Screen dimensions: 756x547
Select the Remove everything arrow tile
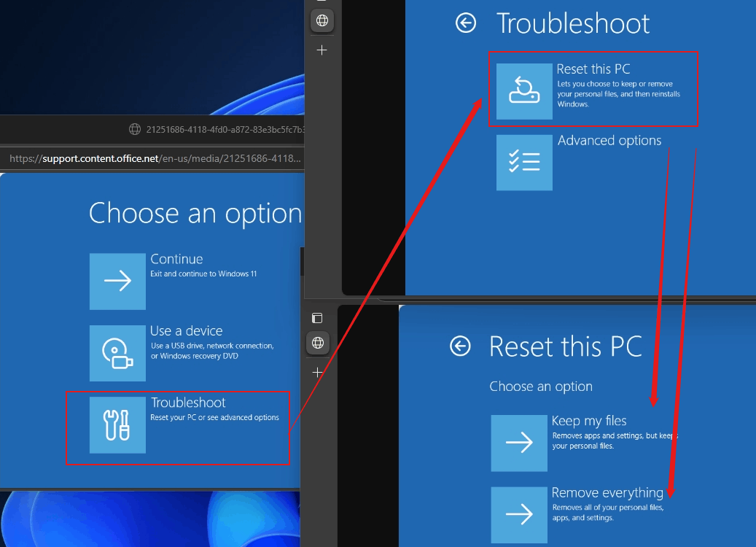click(519, 515)
